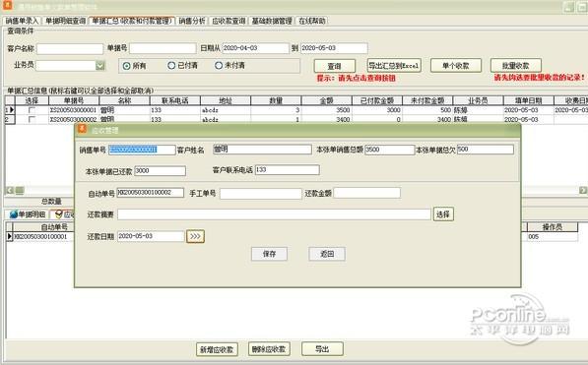Screen dimensions: 588x365
Task: Open the 基础数据管理 tab
Action: (x=272, y=21)
